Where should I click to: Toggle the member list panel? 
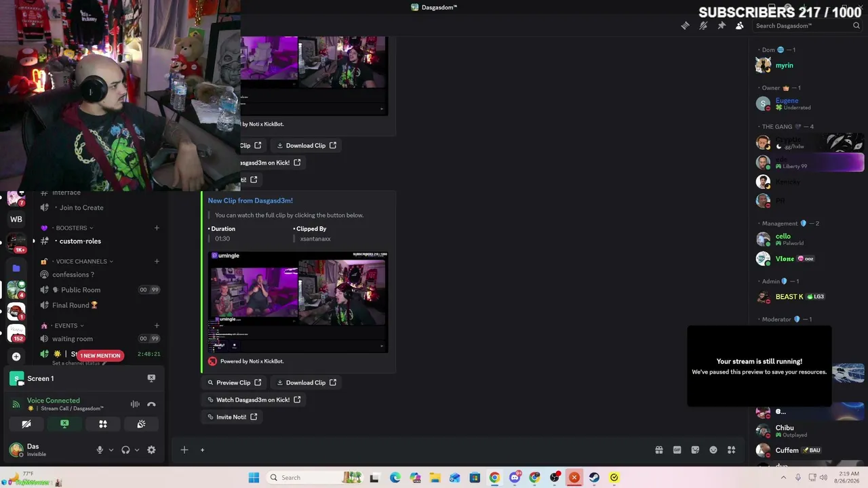tap(739, 26)
